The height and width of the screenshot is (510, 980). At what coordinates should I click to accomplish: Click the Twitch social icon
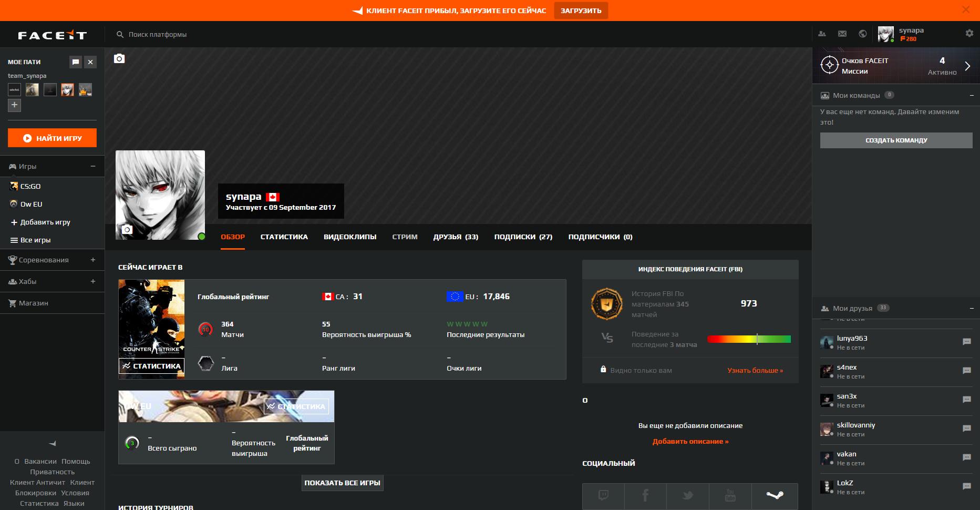(603, 495)
